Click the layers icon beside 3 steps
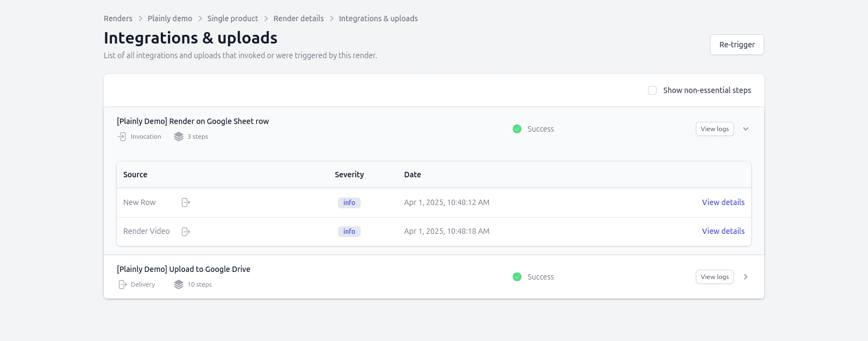Viewport: 868px width, 341px height. [179, 137]
